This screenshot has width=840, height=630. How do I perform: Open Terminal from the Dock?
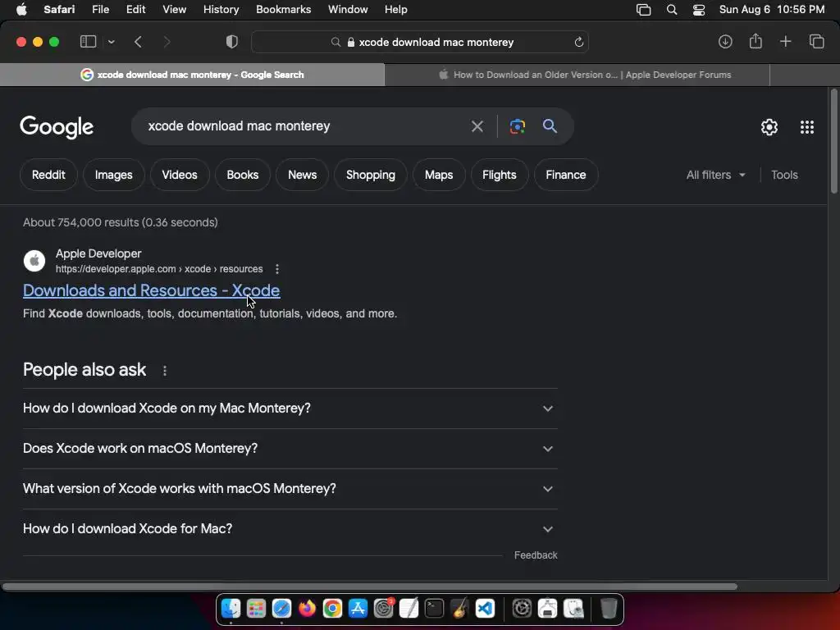pyautogui.click(x=434, y=609)
